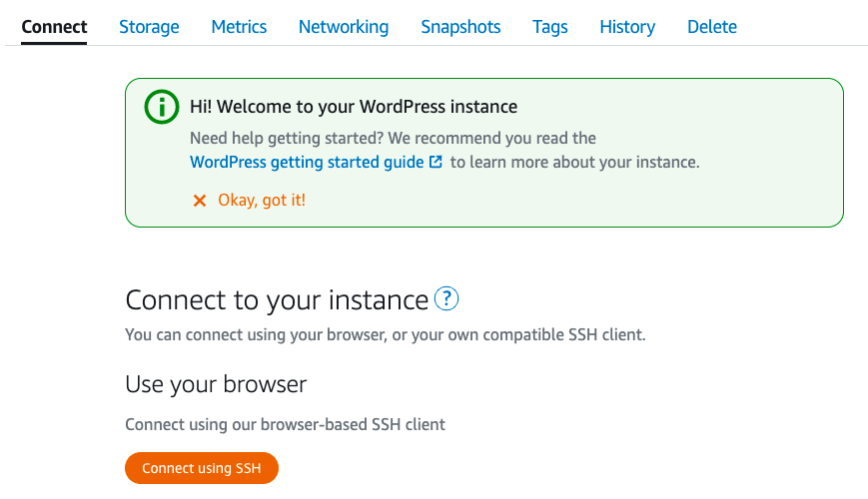Click the 'Okay, got it!' text
The width and height of the screenshot is (868, 499).
pyautogui.click(x=262, y=200)
